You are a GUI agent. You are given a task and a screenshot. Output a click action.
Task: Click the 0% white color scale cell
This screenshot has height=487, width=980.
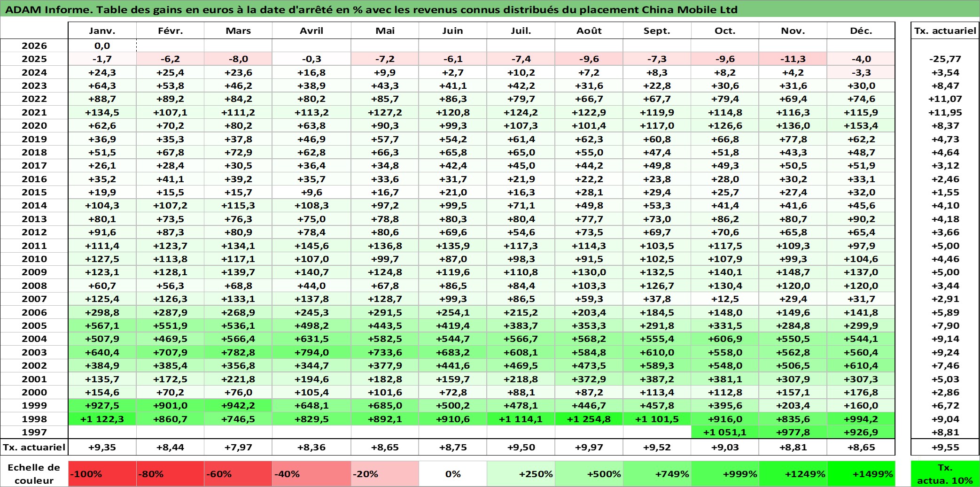453,474
